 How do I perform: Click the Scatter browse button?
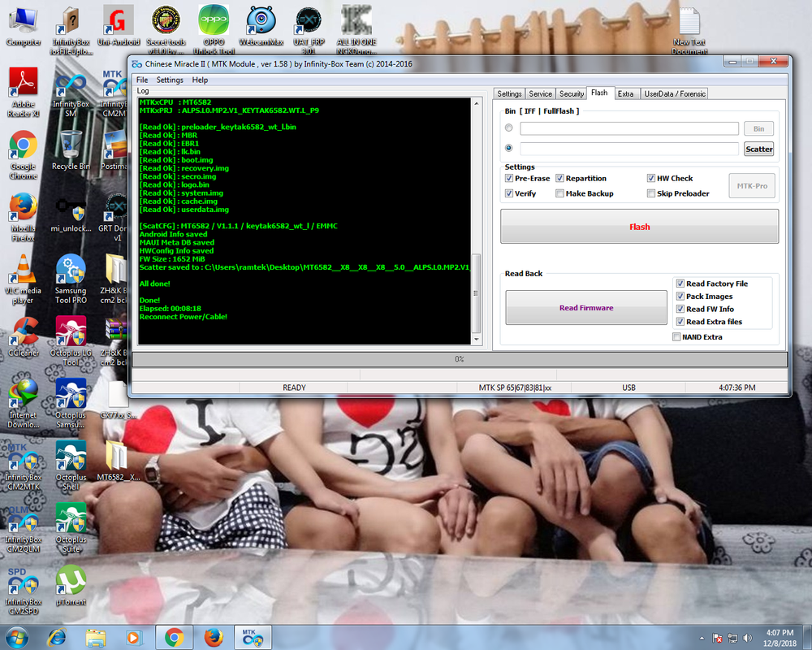(759, 149)
